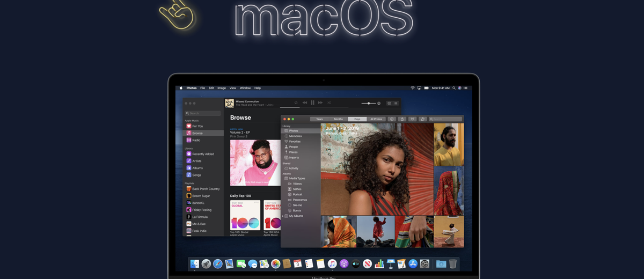Open Wi-Fi status in menu bar
Screen dimensions: 644x279
413,88
